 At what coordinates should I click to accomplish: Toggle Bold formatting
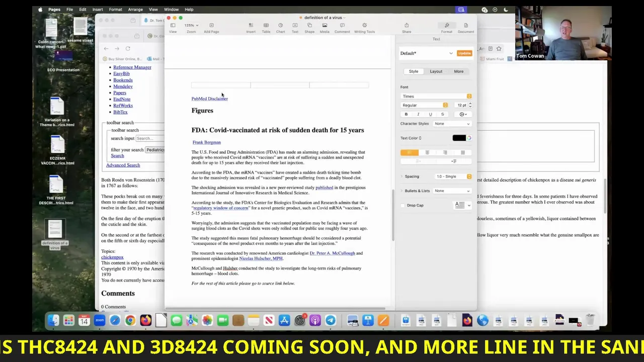click(406, 114)
